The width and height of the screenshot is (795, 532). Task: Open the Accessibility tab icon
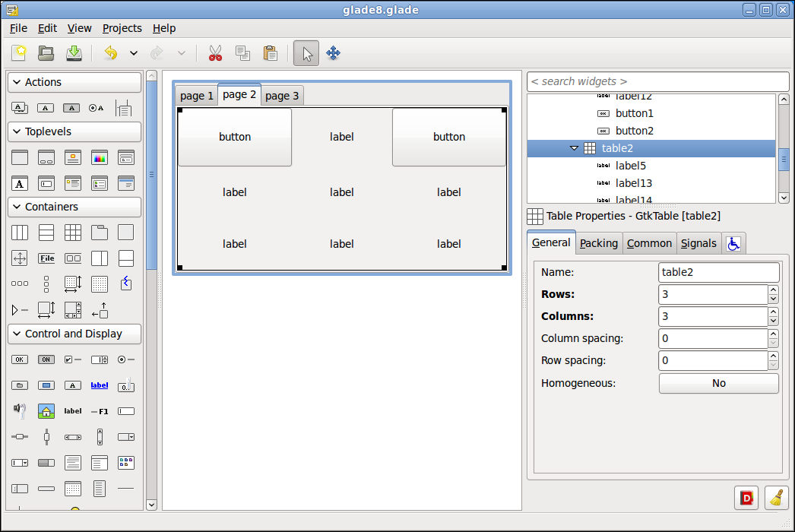[733, 244]
